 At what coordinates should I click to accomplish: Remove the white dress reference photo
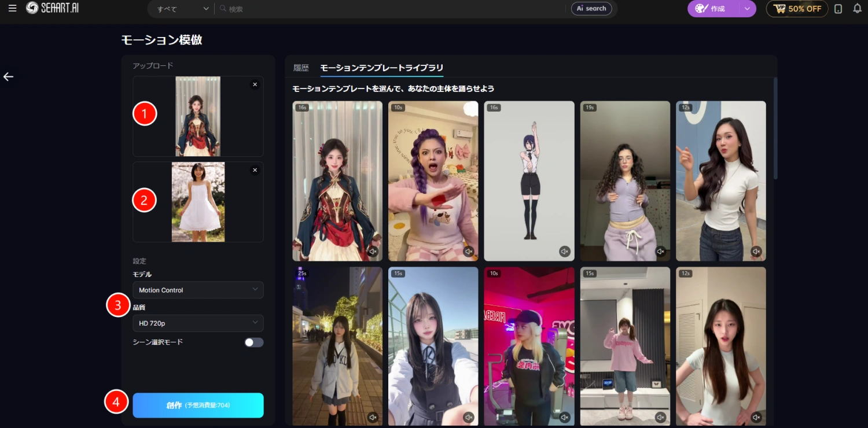pyautogui.click(x=255, y=169)
